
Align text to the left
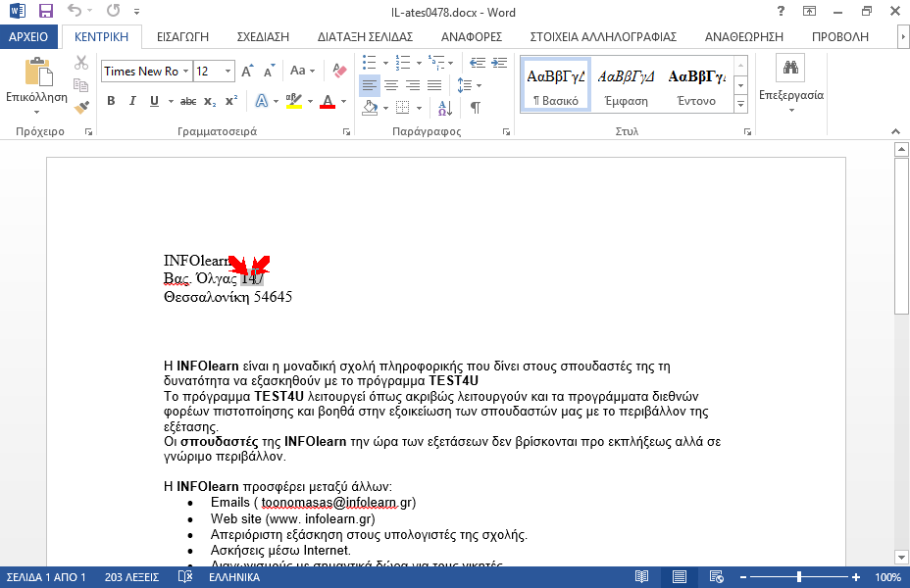pyautogui.click(x=369, y=86)
